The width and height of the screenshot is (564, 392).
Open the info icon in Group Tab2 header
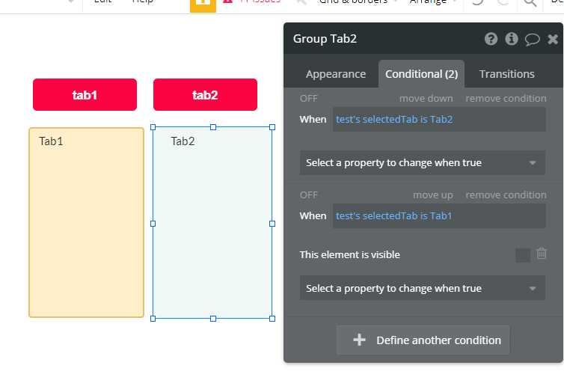(x=512, y=39)
